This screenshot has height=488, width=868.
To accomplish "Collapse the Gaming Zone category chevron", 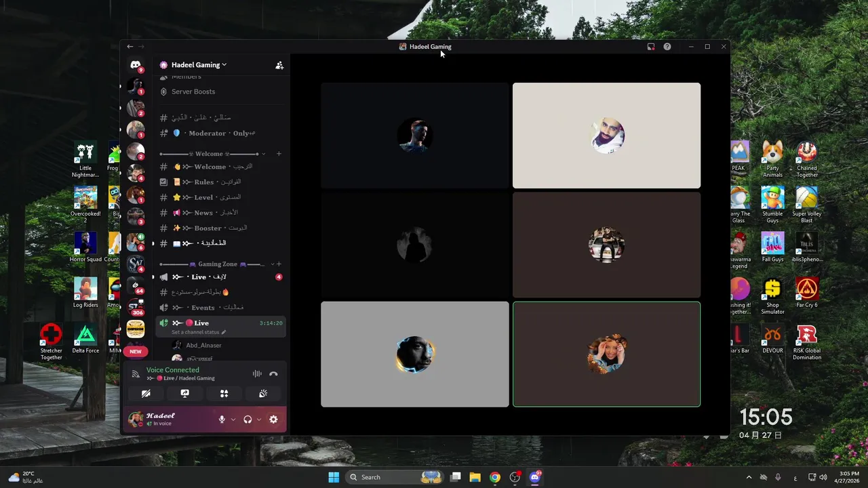I will [273, 264].
